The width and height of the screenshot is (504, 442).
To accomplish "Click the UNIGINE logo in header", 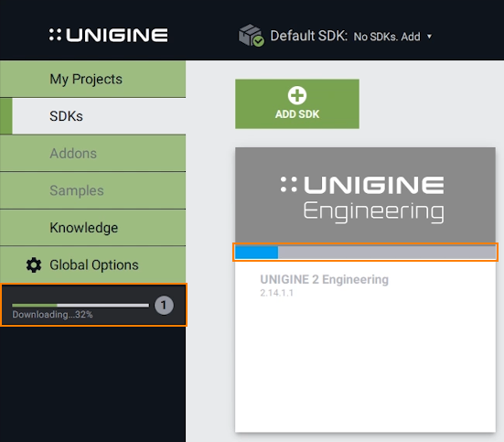I will [x=108, y=35].
